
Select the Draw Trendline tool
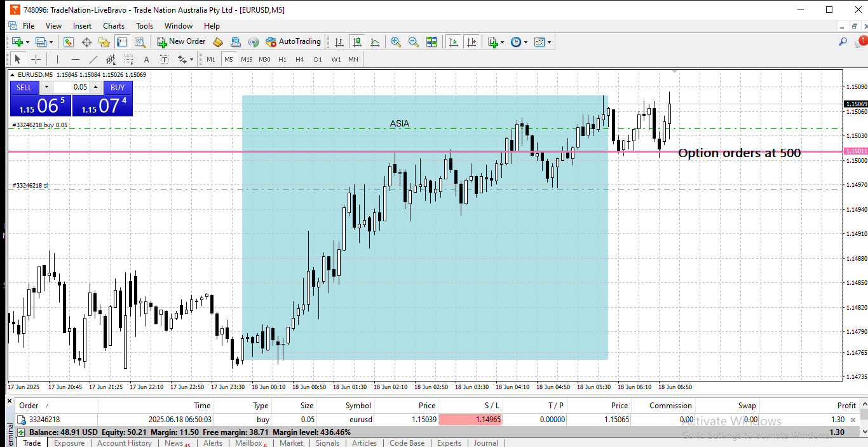point(93,59)
